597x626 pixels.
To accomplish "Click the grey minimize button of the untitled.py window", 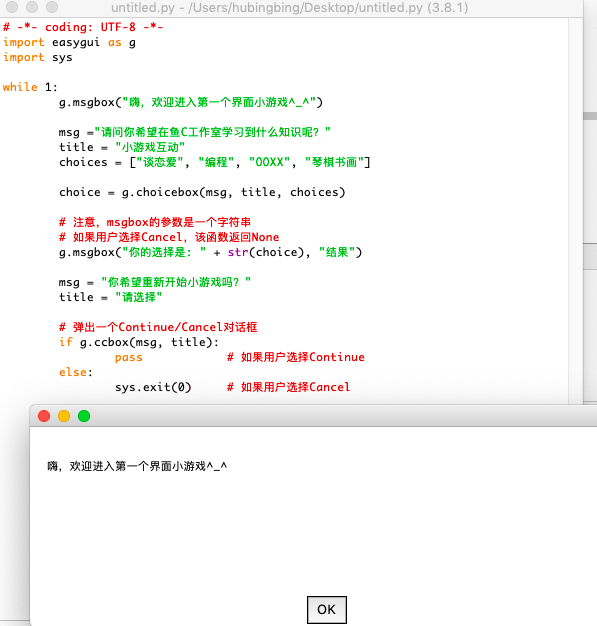I will [32, 7].
